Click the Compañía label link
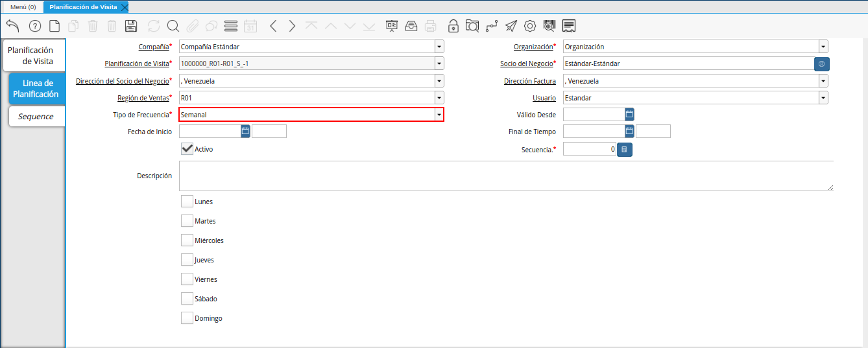The width and height of the screenshot is (868, 348). [154, 47]
